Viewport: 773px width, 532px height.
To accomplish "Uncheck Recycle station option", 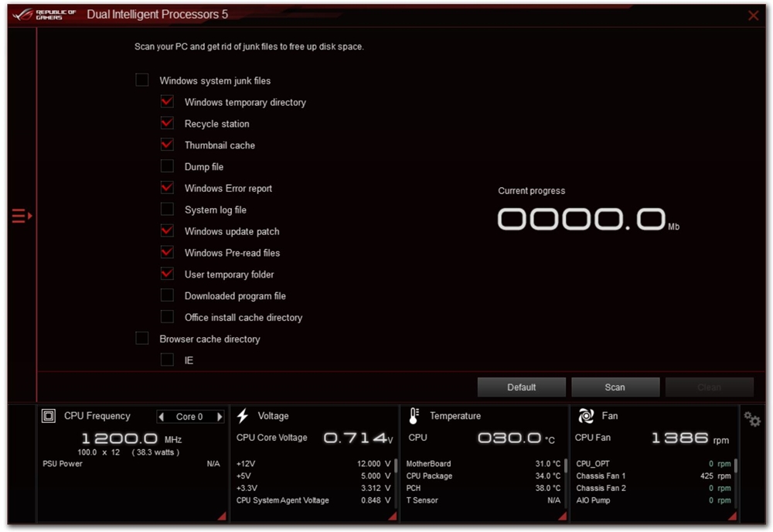I will coord(167,123).
